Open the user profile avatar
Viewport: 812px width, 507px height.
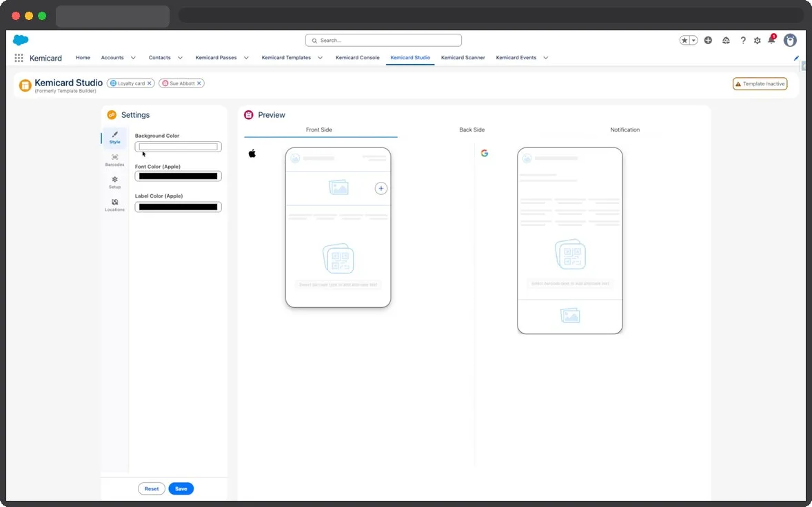pyautogui.click(x=790, y=41)
